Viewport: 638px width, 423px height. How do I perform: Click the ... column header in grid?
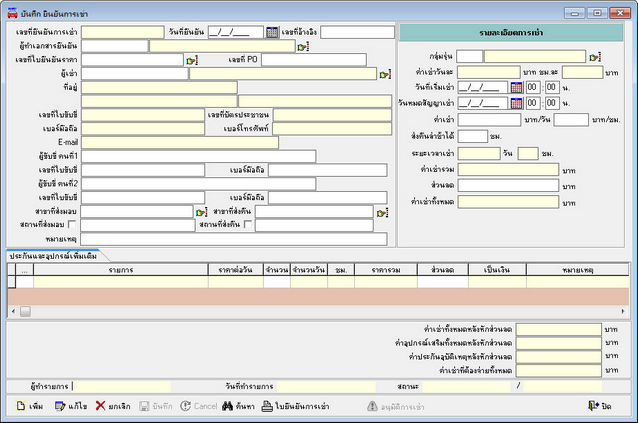point(25,270)
